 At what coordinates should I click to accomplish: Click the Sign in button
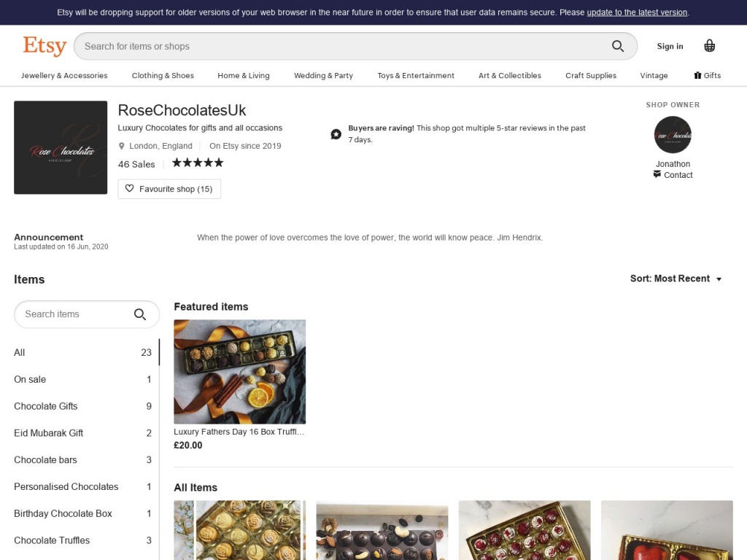(670, 46)
